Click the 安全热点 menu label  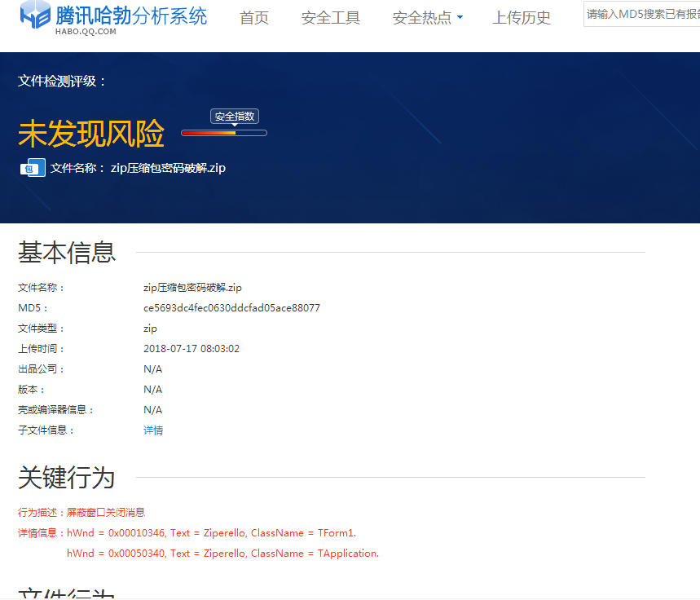pyautogui.click(x=421, y=18)
